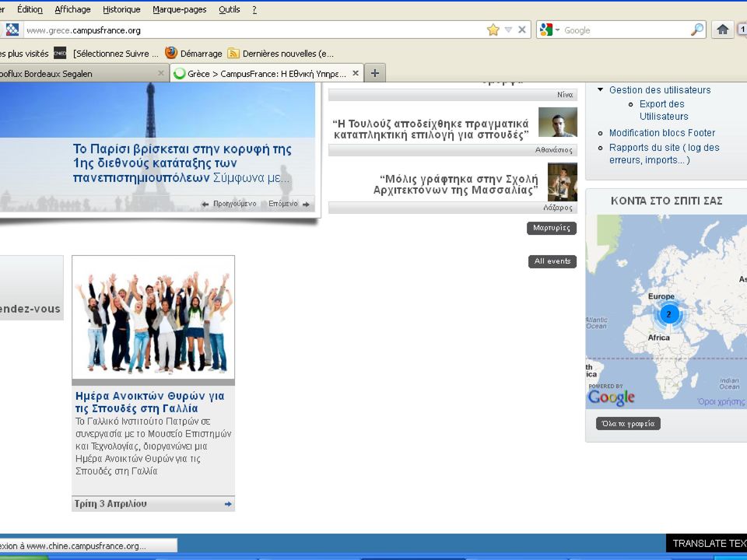Open map terms Όροι χρήσης link
The width and height of the screenshot is (747, 560).
pos(721,401)
